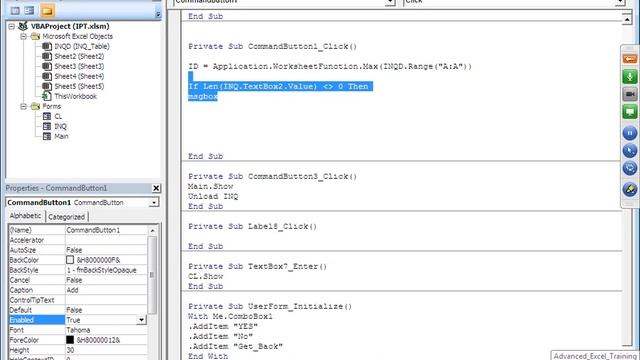
Task: Click Properties list scroll-up arrow
Action: (x=153, y=231)
